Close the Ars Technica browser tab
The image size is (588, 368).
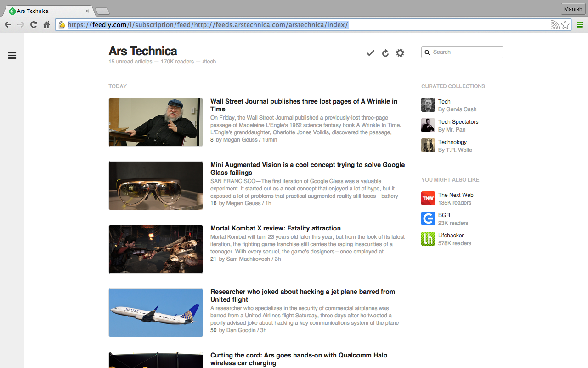87,11
